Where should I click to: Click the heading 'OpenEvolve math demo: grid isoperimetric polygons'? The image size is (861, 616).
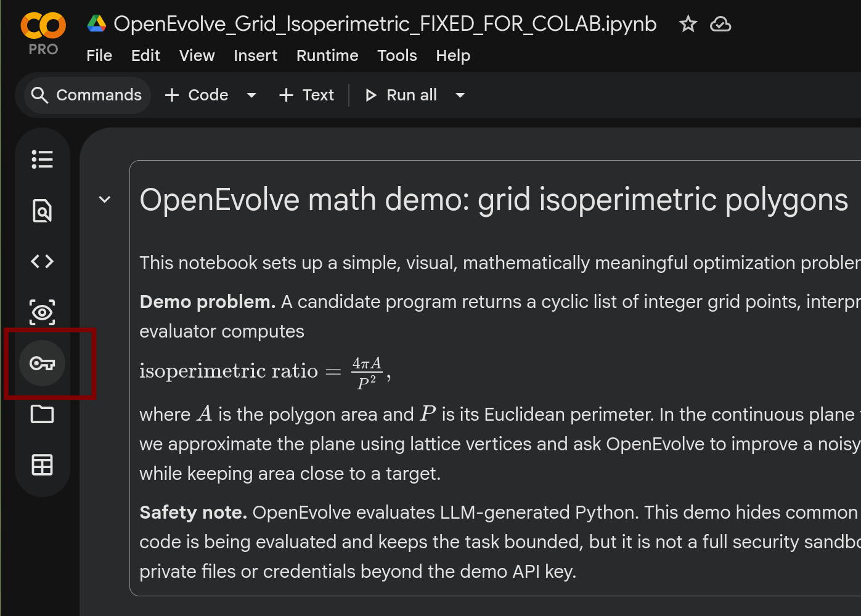point(494,200)
